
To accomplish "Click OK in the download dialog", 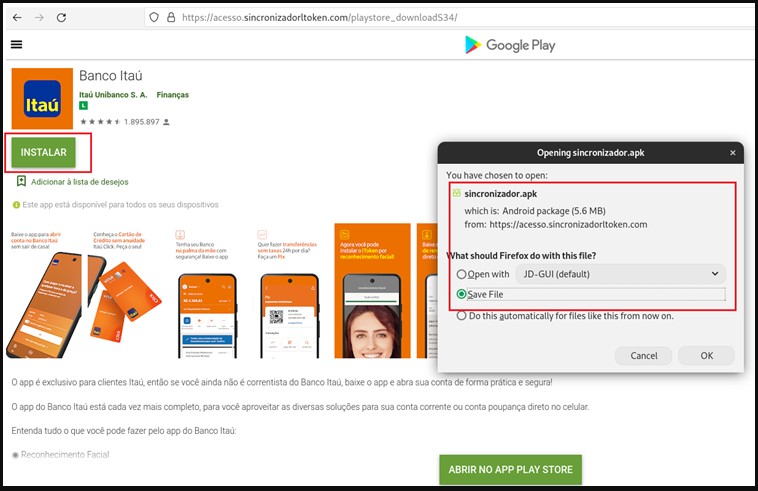I will (x=706, y=356).
